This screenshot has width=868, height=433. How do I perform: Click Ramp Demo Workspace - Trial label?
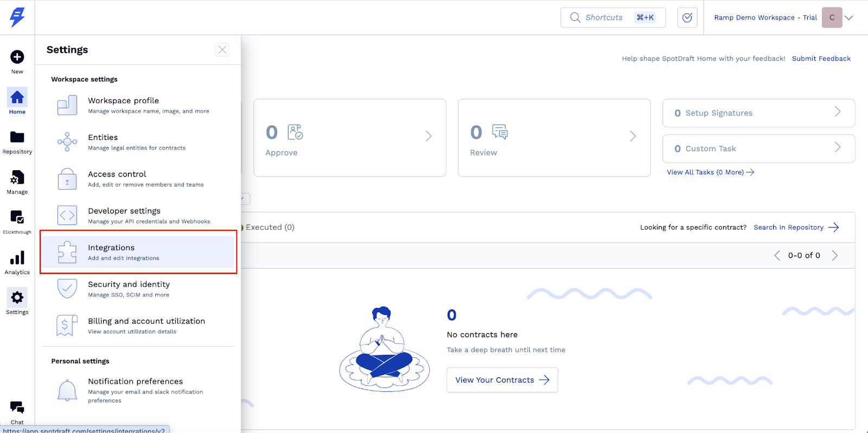(x=765, y=17)
